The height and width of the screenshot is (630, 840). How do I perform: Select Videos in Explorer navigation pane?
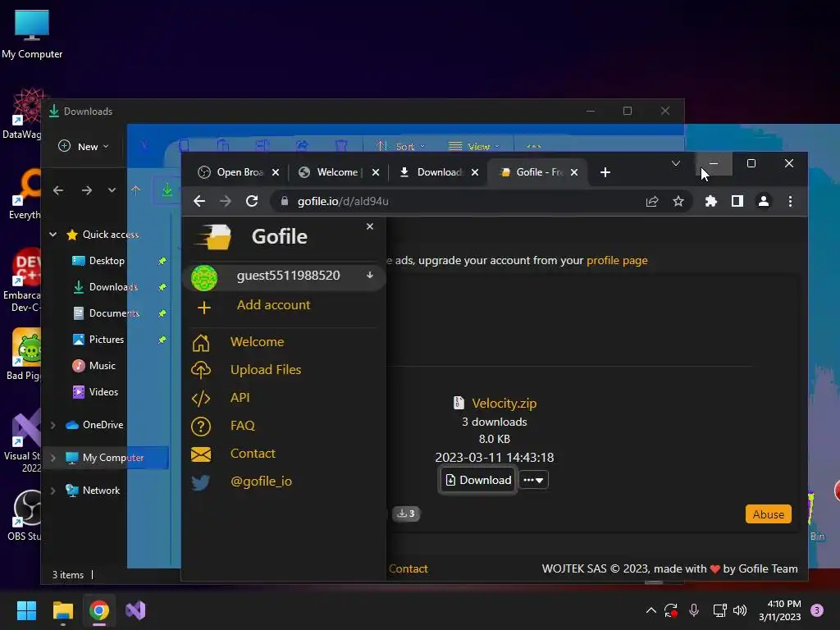coord(103,392)
